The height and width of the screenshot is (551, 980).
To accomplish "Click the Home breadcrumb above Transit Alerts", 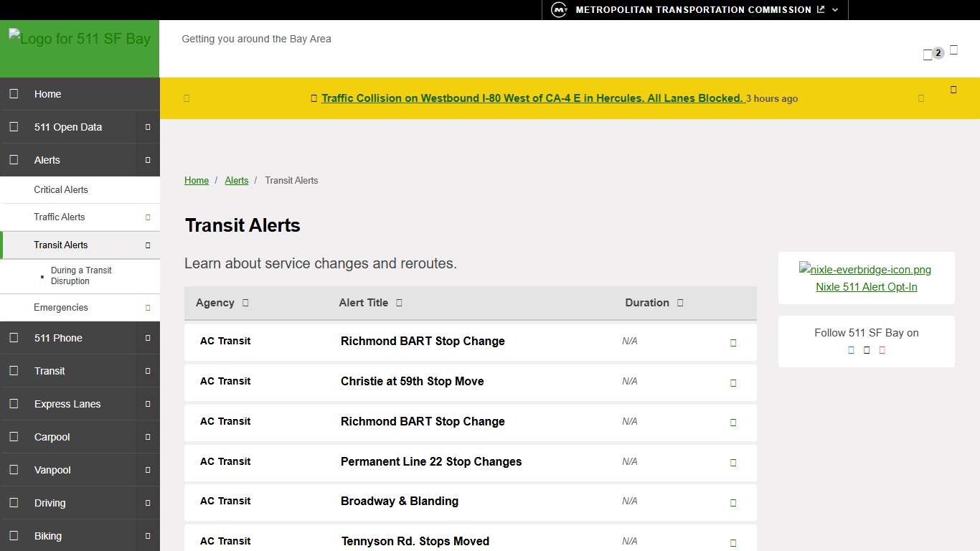I will coord(196,180).
